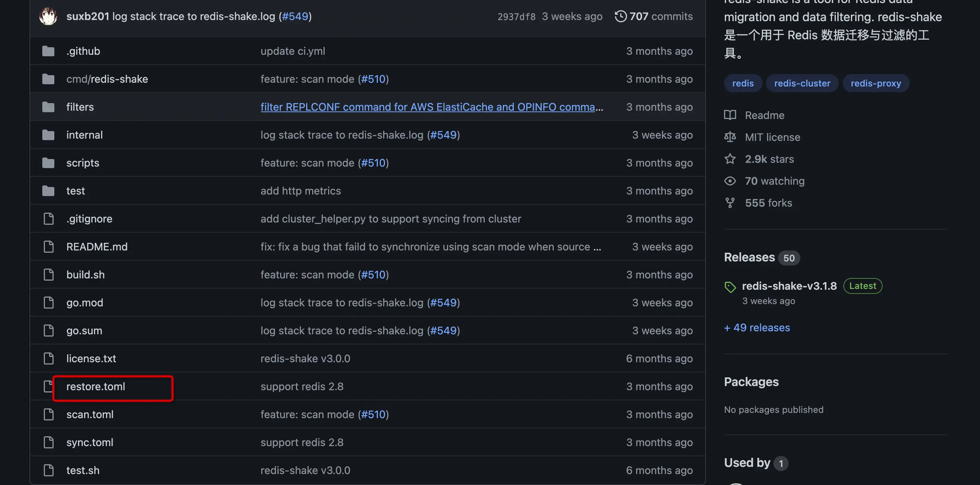Open the scan.toml file
980x485 pixels.
point(90,415)
